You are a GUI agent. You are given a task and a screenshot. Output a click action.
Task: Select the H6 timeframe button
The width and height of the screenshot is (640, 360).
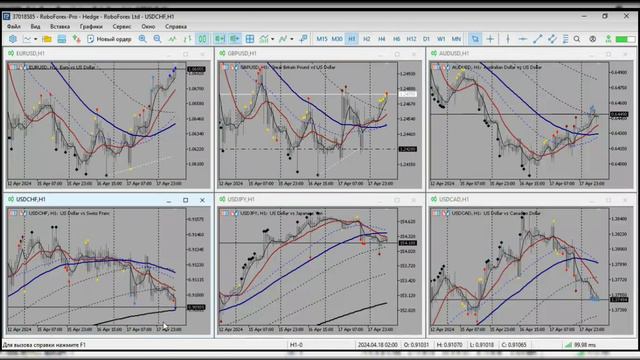396,39
